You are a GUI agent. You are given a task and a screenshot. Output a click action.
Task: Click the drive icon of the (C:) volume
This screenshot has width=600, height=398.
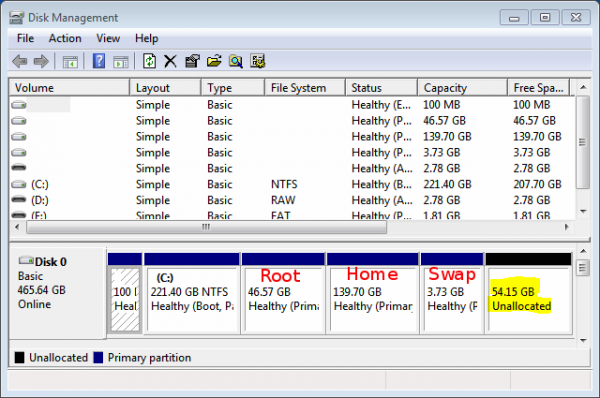tap(19, 185)
